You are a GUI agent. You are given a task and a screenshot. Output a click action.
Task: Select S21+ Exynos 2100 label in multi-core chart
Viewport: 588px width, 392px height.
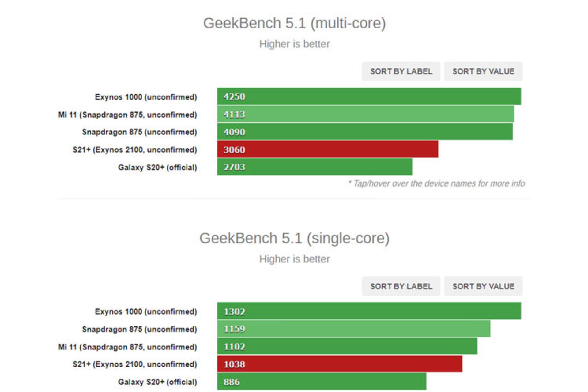coord(135,150)
